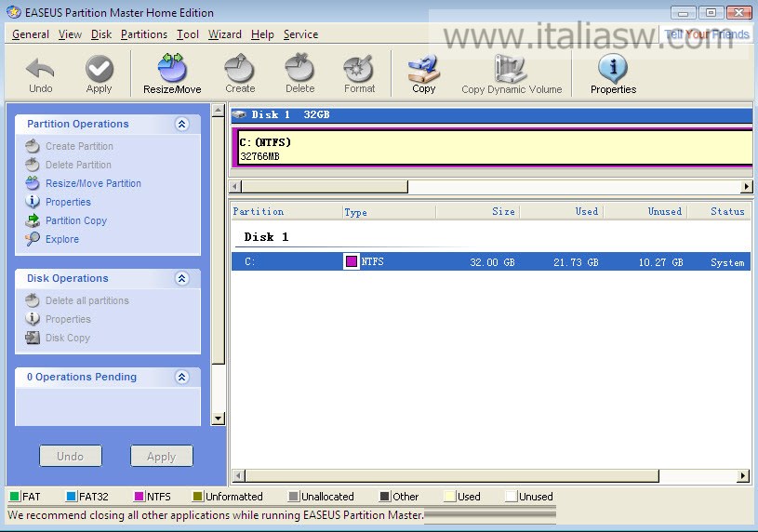The height and width of the screenshot is (532, 758).
Task: Click the Type column header
Action: coord(389,212)
